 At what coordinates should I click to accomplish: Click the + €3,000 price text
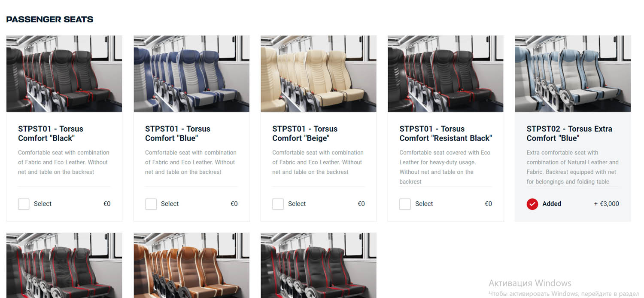point(606,204)
